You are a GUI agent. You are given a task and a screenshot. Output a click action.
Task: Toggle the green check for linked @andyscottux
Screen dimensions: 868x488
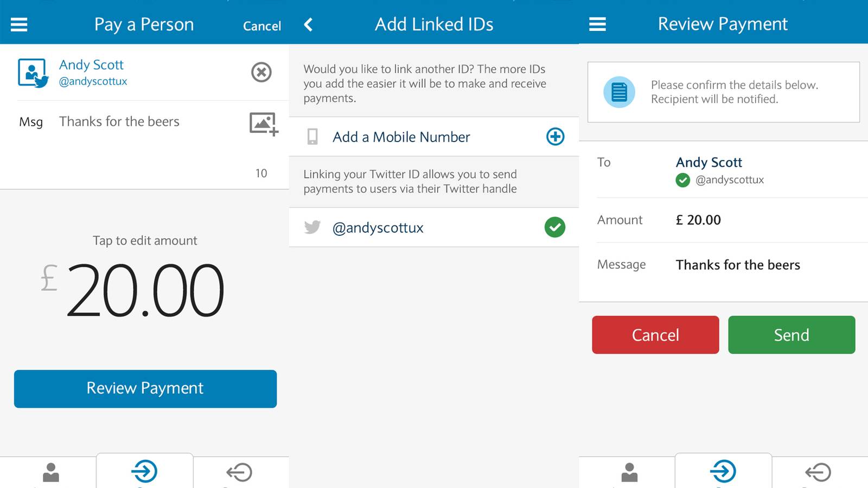coord(555,227)
